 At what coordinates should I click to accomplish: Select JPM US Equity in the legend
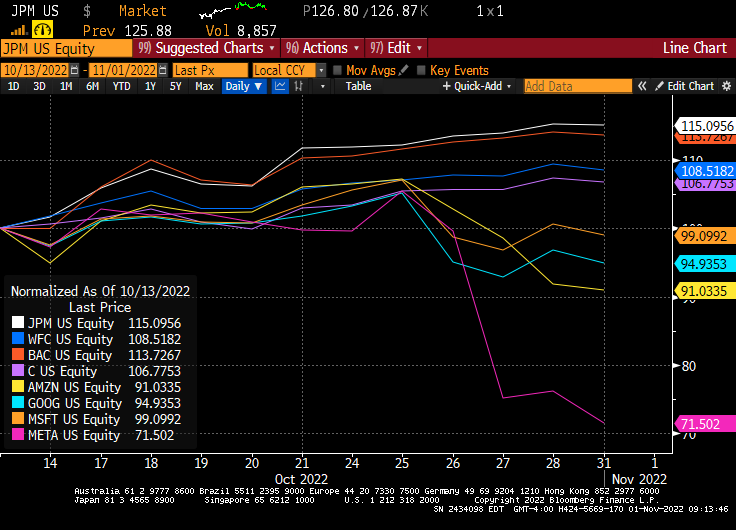tap(71, 323)
